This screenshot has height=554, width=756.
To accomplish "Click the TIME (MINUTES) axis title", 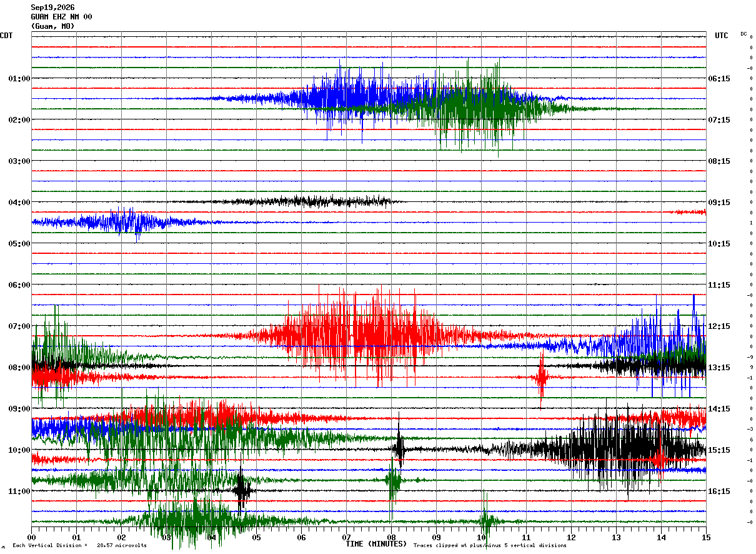I will coord(376,544).
